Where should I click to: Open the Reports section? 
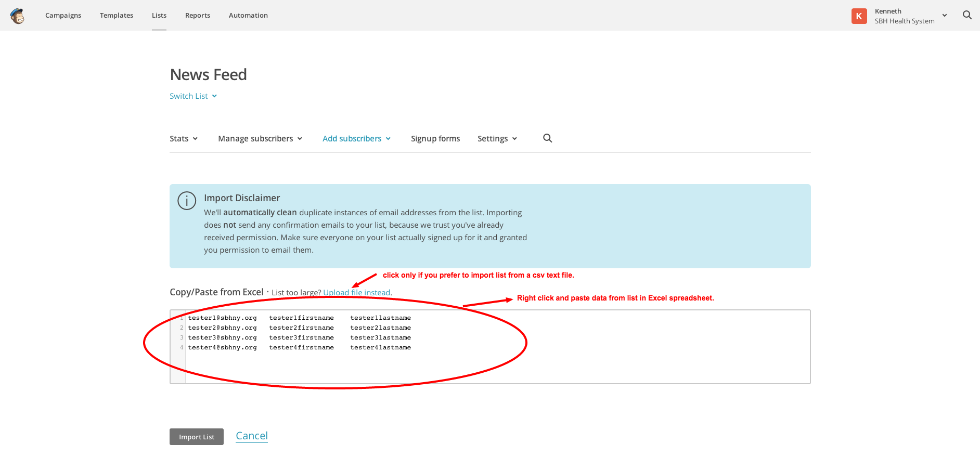198,16
